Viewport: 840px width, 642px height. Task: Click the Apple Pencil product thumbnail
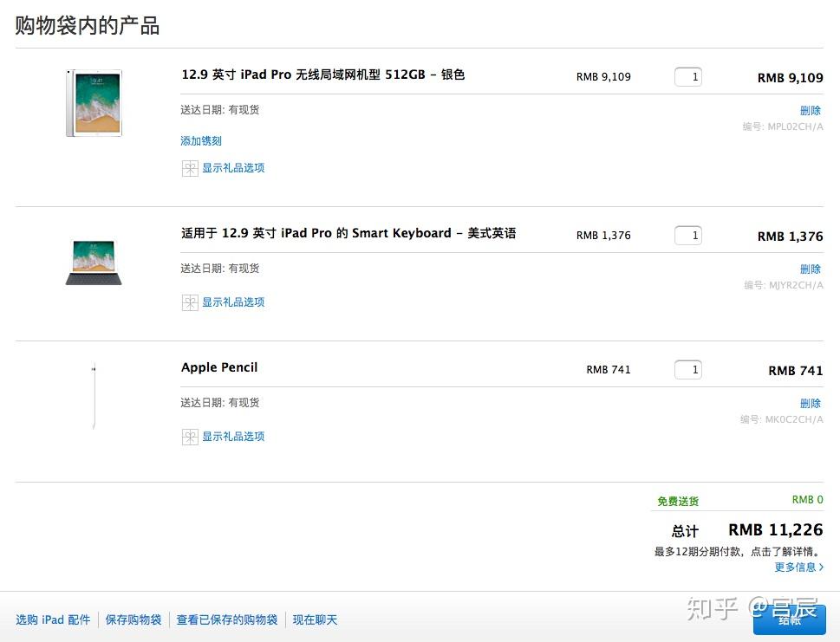click(94, 394)
